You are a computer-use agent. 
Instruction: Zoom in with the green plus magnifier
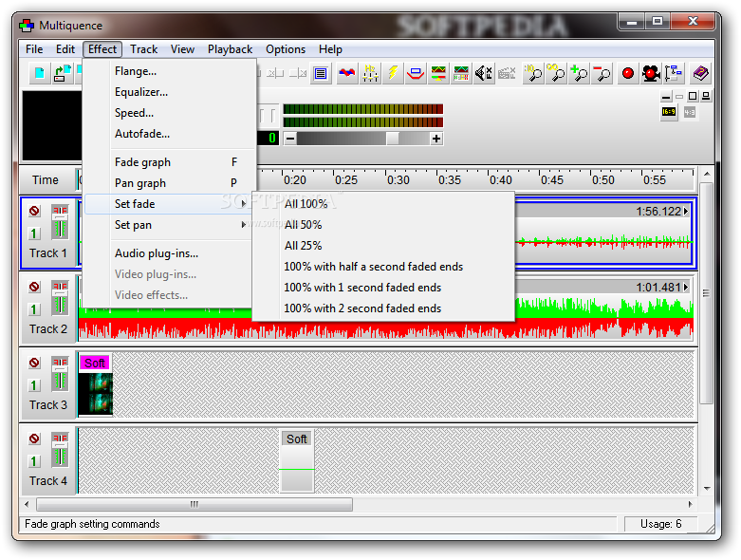(579, 73)
